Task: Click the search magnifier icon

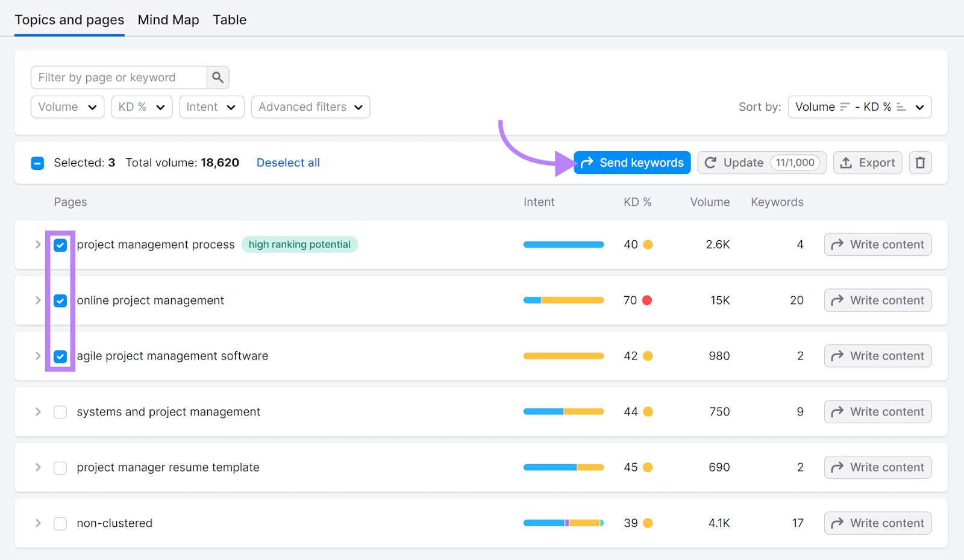Action: point(218,77)
